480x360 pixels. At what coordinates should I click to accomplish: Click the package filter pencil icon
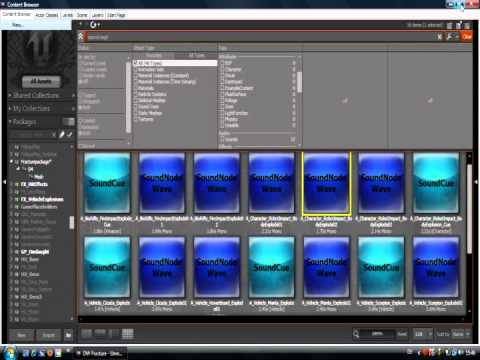(62, 134)
